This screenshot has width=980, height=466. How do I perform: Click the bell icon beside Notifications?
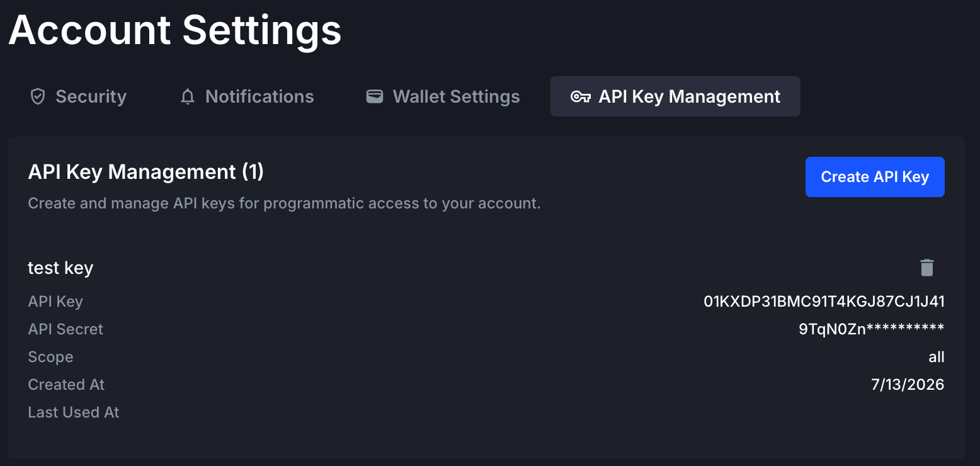coord(188,96)
